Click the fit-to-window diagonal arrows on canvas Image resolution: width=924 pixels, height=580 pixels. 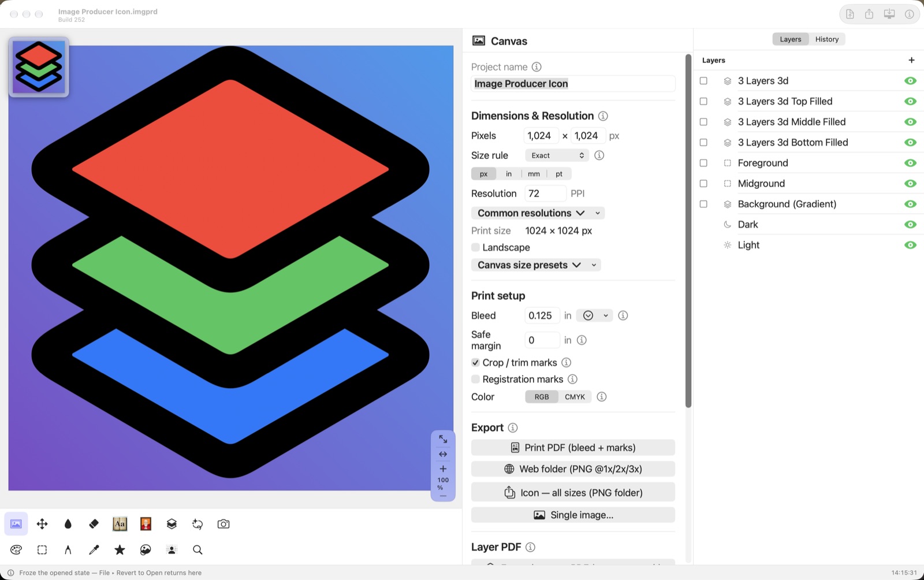(443, 439)
